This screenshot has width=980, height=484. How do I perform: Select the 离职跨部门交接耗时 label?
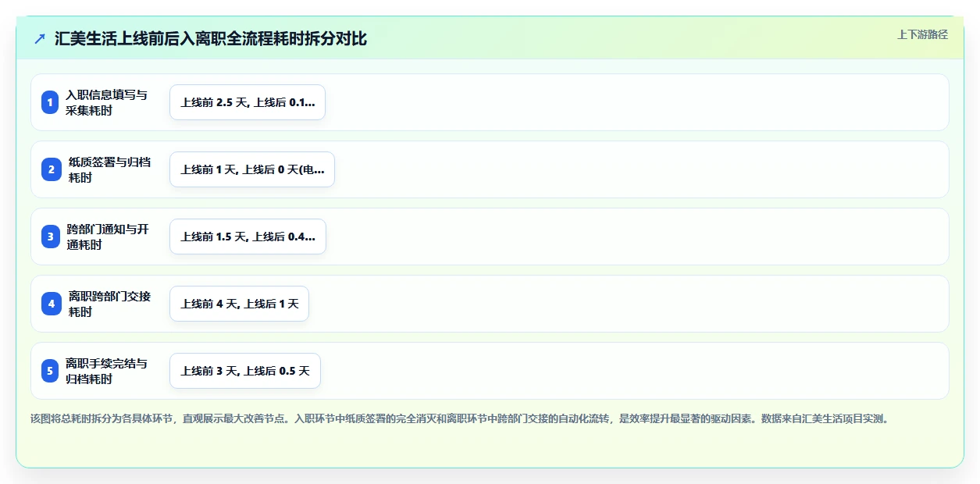tap(110, 304)
